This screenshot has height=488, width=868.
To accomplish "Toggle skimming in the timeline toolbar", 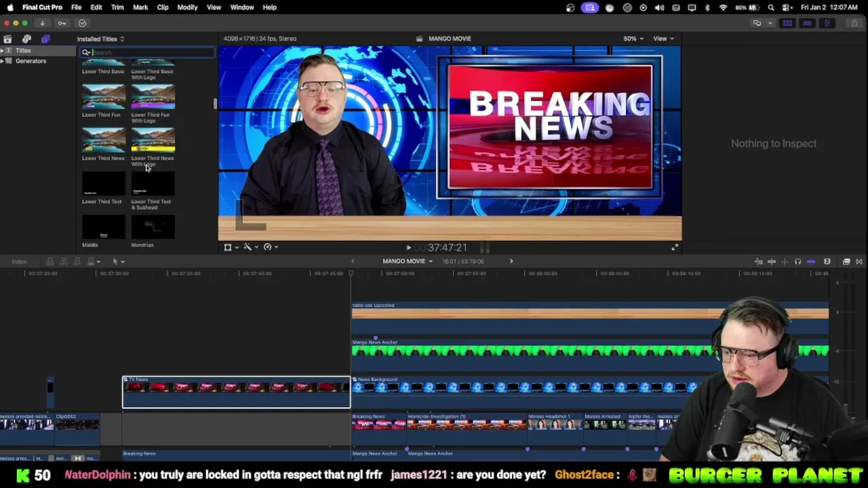I will (772, 262).
